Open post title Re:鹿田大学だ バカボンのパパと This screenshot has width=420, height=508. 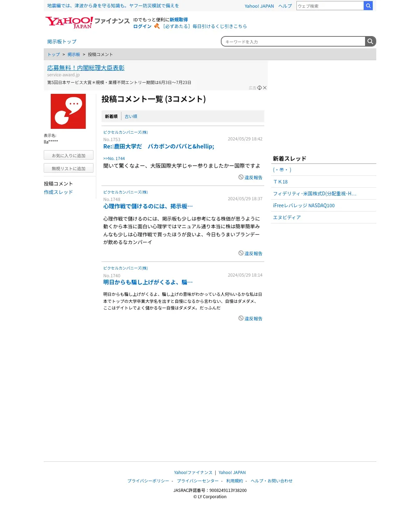159,147
